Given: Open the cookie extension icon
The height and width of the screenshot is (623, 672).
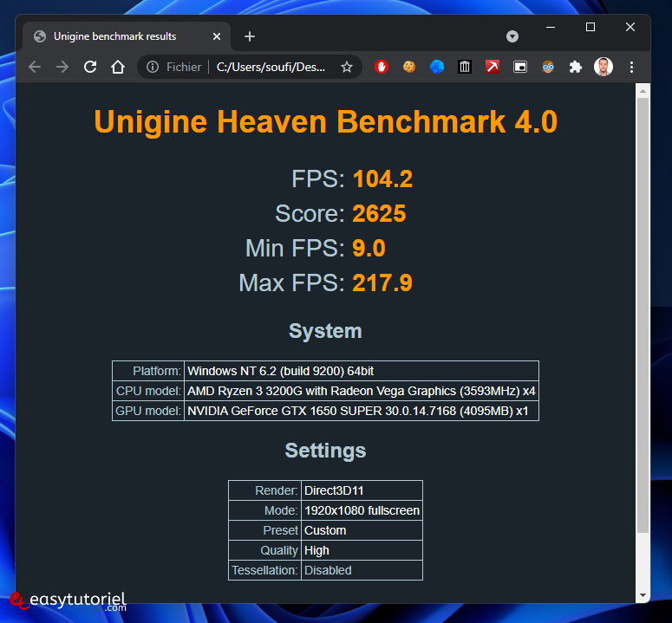Looking at the screenshot, I should [409, 67].
